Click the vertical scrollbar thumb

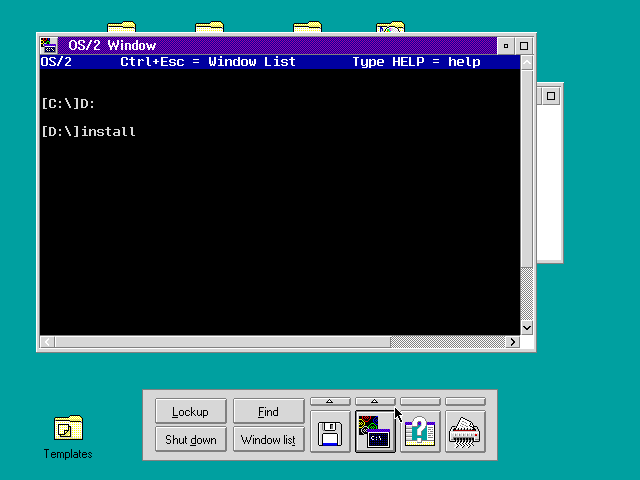527,169
